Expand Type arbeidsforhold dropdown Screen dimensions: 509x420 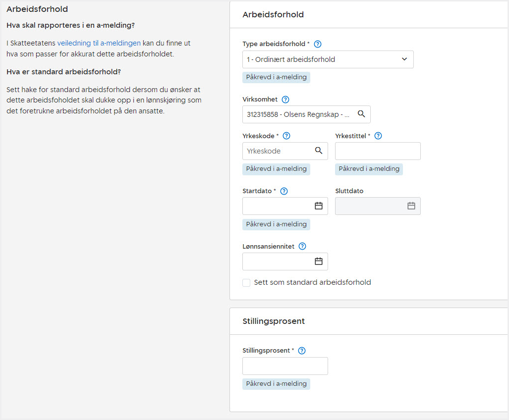404,59
